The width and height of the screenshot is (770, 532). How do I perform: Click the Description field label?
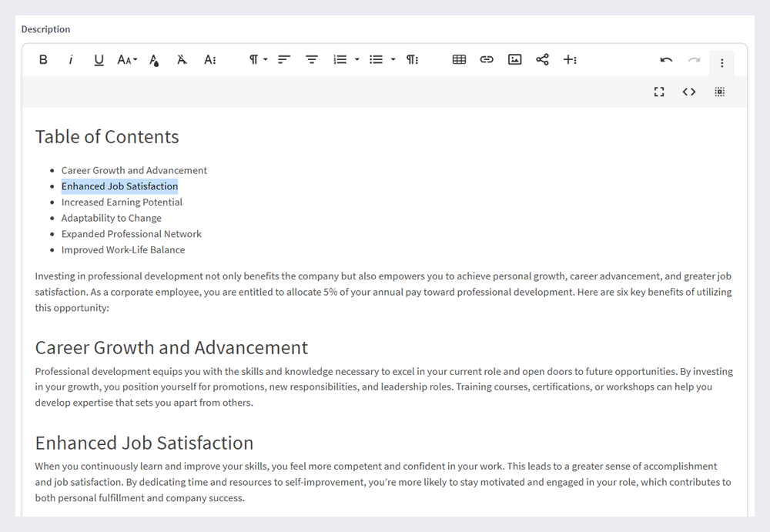coord(45,29)
